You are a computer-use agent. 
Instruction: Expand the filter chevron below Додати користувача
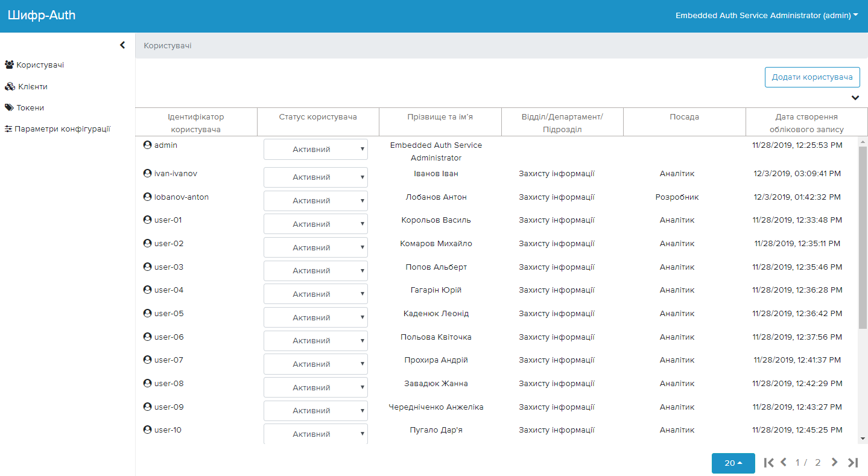click(855, 97)
